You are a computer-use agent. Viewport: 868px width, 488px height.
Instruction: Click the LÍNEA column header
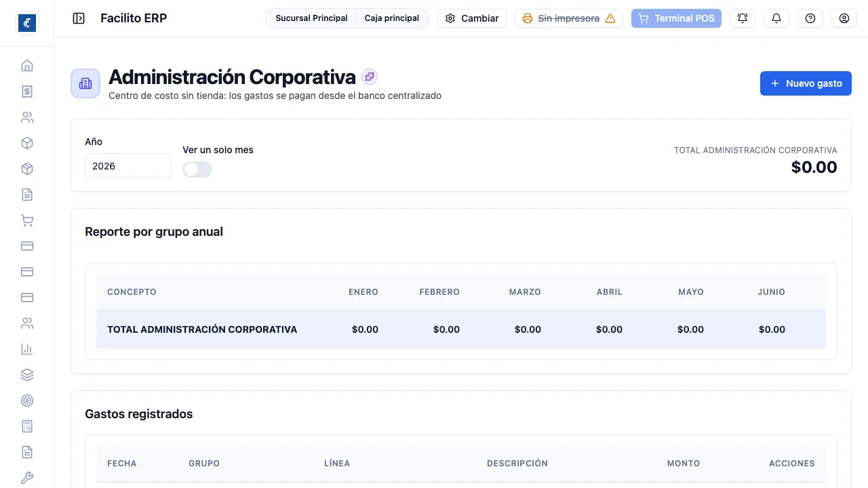337,464
